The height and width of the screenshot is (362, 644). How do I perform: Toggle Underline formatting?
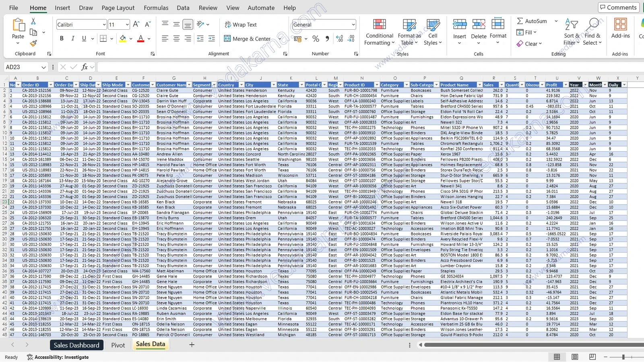(84, 39)
